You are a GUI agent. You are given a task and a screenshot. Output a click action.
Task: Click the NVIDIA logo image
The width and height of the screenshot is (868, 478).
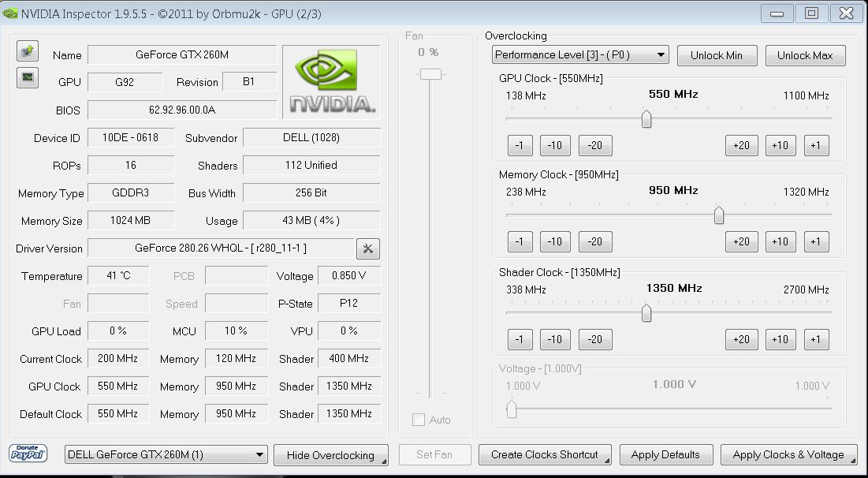pyautogui.click(x=332, y=81)
